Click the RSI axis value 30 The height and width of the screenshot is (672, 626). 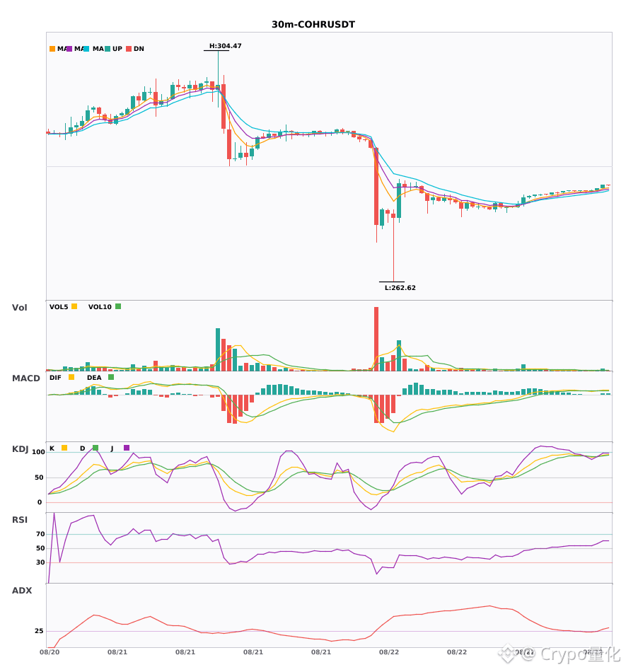[40, 562]
